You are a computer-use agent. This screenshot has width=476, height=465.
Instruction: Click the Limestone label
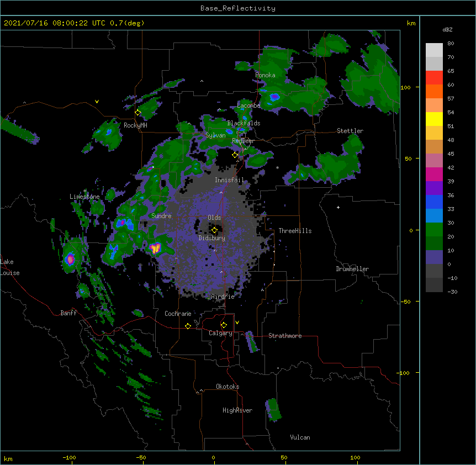pyautogui.click(x=84, y=197)
